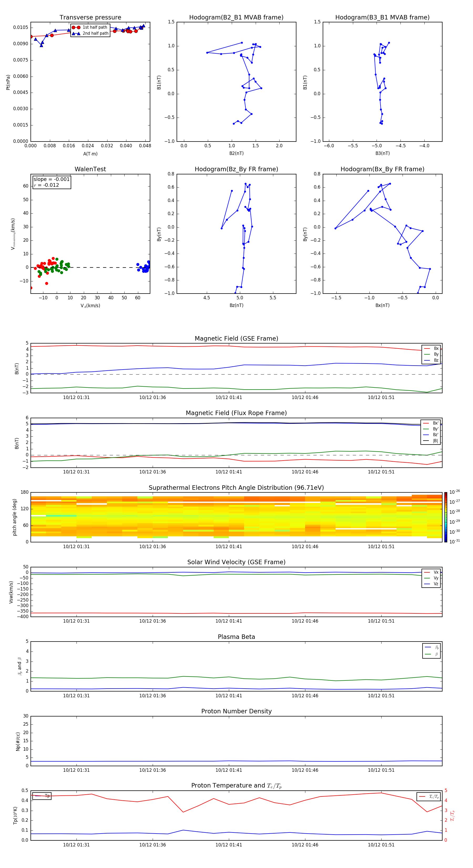Image resolution: width=473 pixels, height=868 pixels.
Task: Click the red Vx line in Solar Wind plot
Action: pos(236,613)
